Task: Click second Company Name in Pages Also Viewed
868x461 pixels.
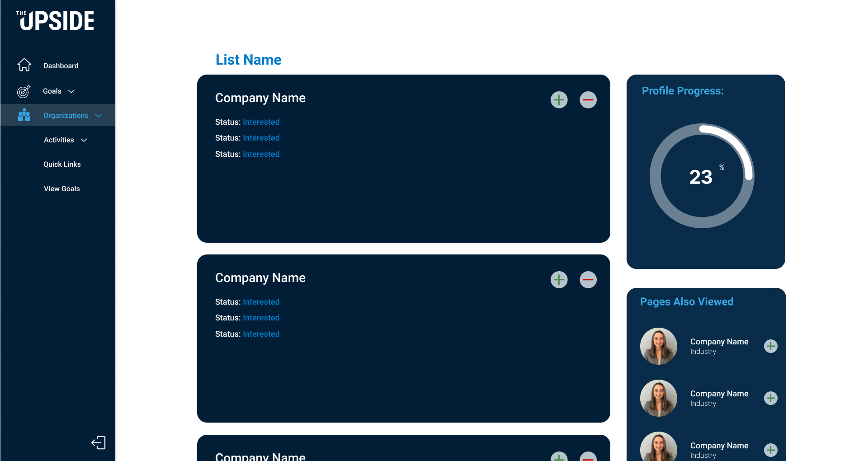Action: pos(719,394)
